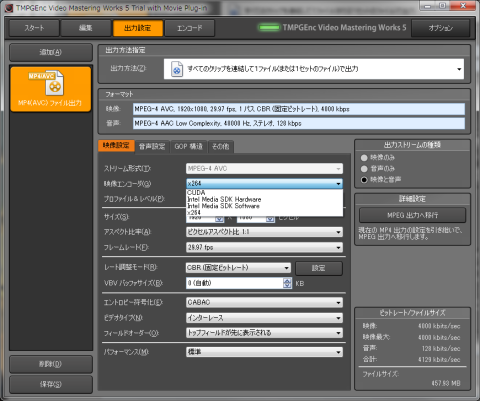Click the output method file icon
Screen dimensions: 480x401
[177, 69]
